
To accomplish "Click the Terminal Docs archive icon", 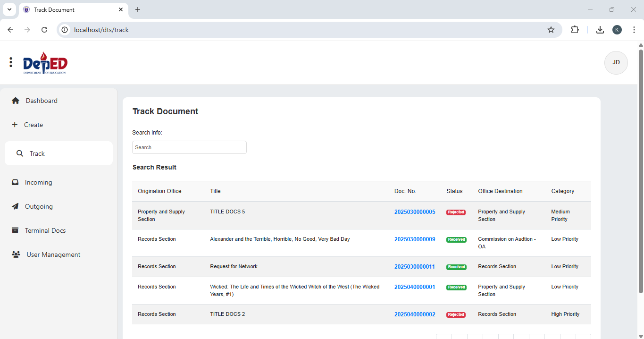I will pos(15,230).
